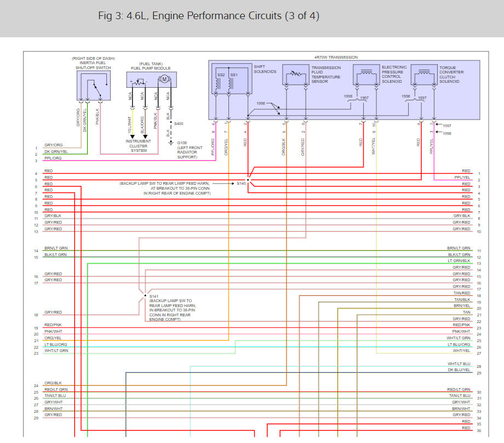Click the S141 splice label

[153, 296]
